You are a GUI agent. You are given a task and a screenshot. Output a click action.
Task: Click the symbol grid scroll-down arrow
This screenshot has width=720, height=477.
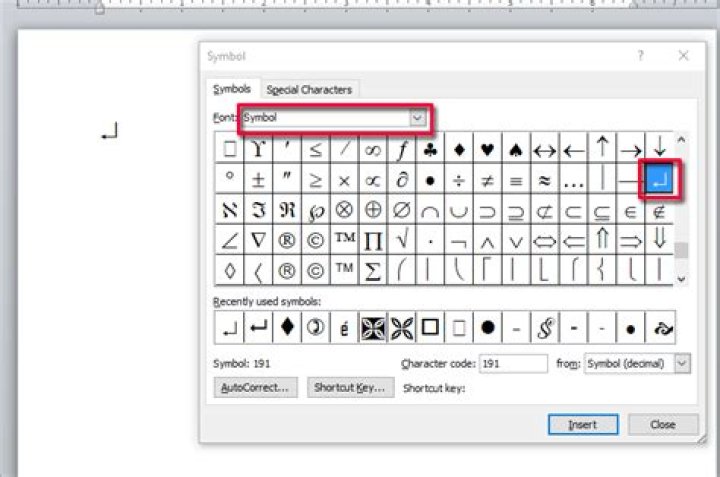[x=681, y=279]
